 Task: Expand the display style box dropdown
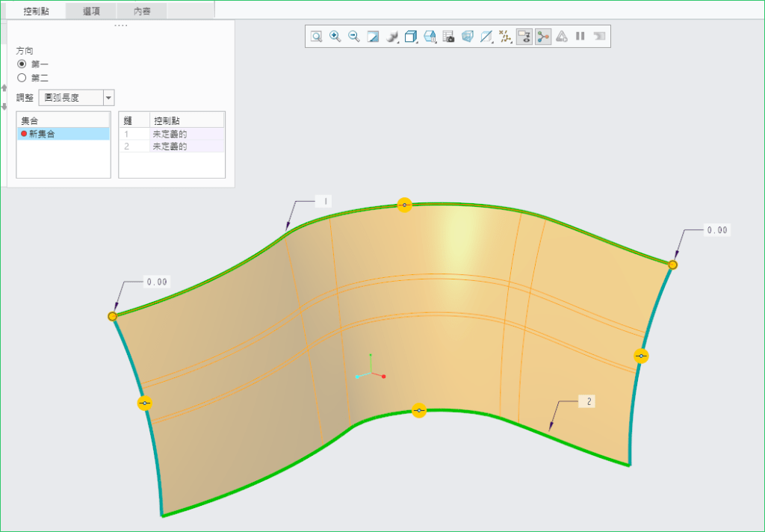(412, 37)
